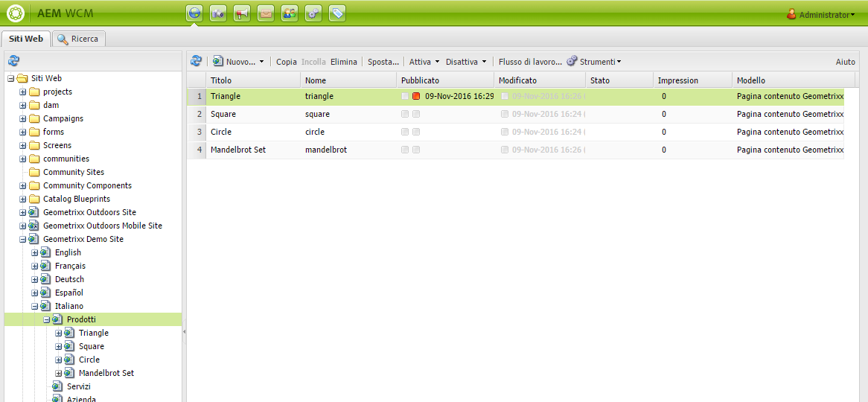
Task: Switch to the Siti Web tab
Action: (x=26, y=39)
